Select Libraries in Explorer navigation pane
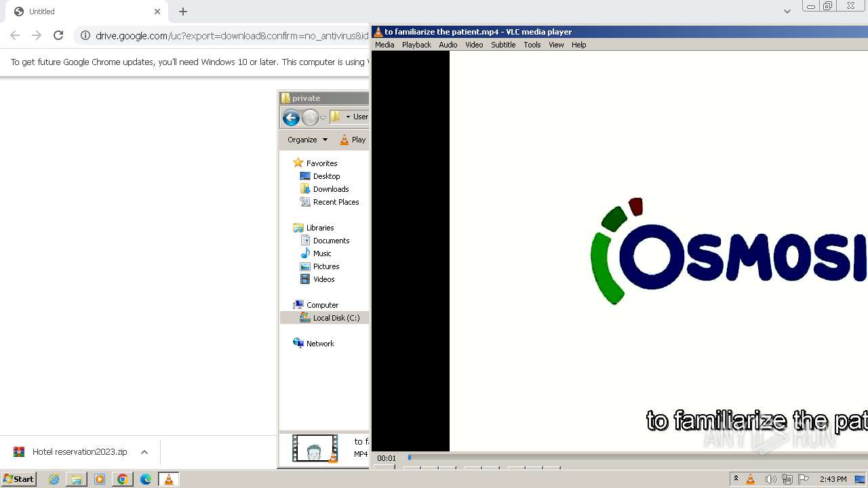 tap(319, 228)
